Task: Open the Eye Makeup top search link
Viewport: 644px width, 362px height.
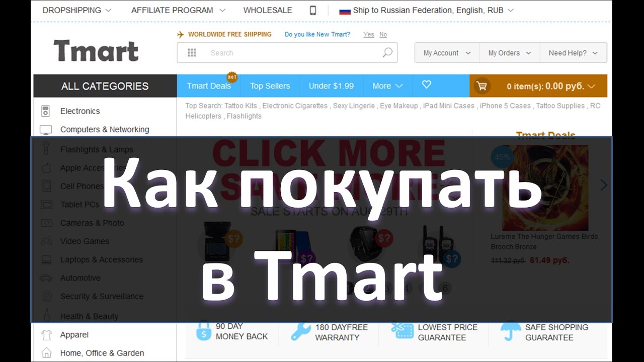Action: click(399, 106)
